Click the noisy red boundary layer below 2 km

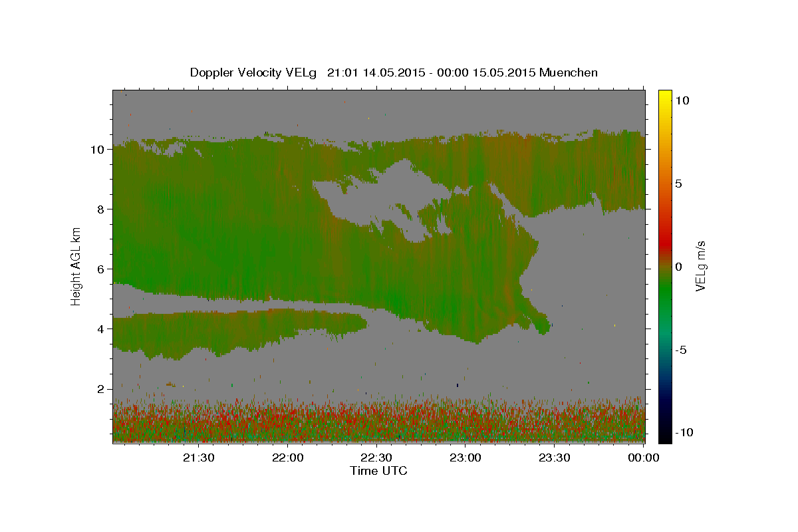tap(378, 420)
